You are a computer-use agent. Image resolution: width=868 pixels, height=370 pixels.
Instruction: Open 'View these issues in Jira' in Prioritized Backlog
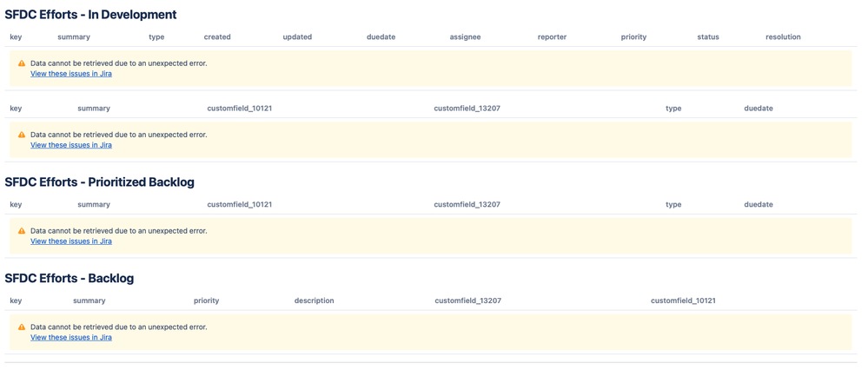71,241
